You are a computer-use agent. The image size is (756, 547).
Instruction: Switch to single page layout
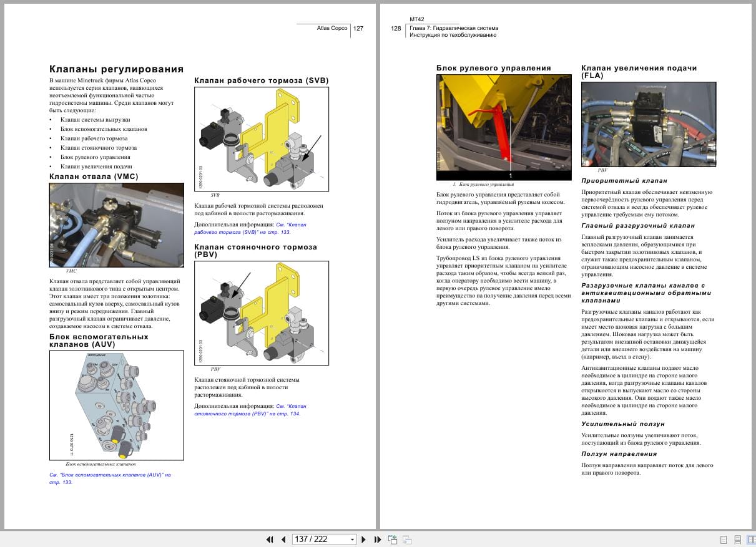724,540
